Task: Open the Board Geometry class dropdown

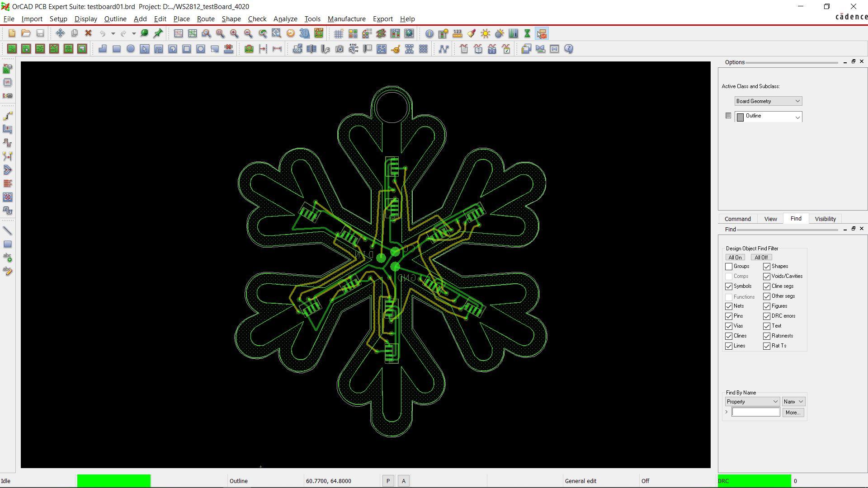Action: 768,101
